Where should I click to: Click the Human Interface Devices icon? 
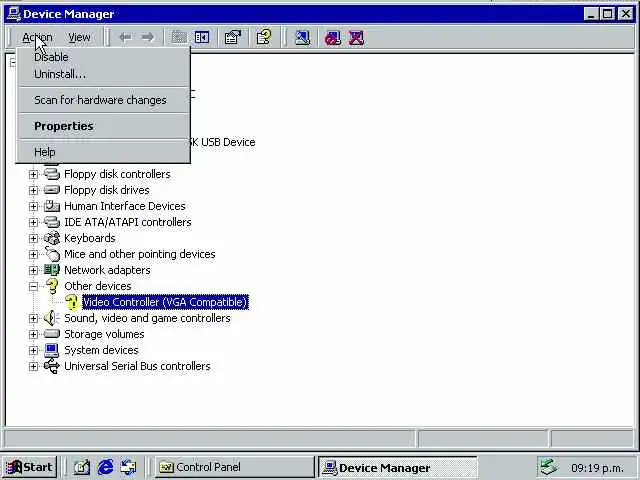coord(52,206)
